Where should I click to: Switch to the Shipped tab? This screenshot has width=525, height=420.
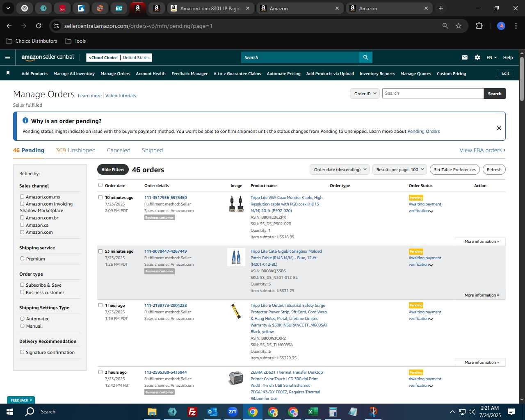pyautogui.click(x=152, y=150)
